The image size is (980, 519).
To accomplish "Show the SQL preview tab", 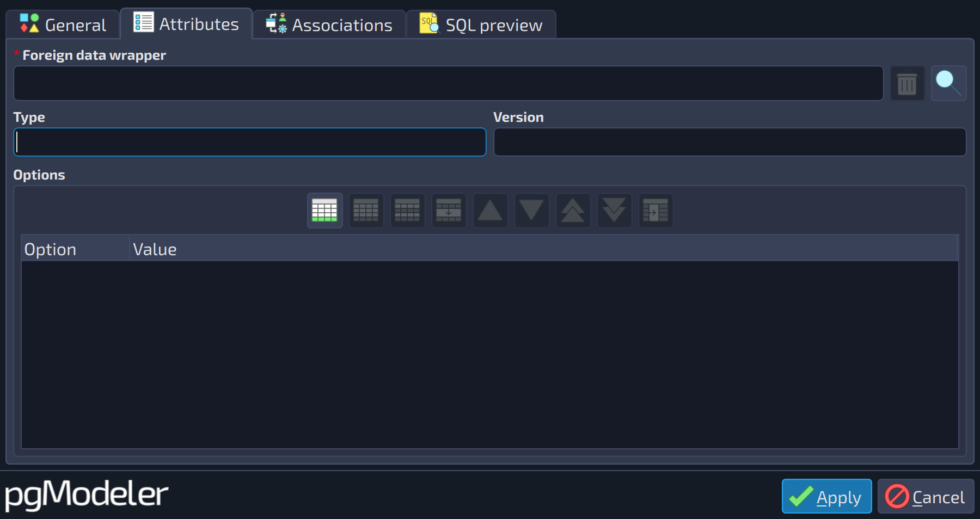I will point(481,25).
